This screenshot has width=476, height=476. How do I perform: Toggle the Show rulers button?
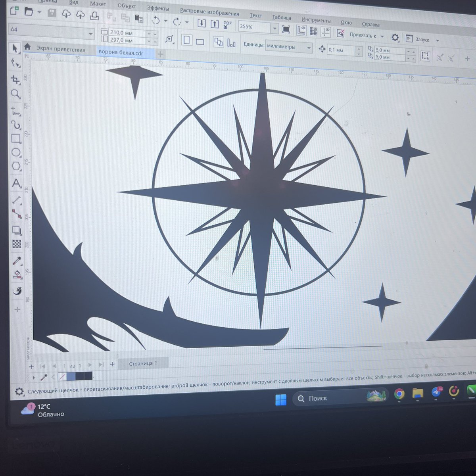point(301,30)
